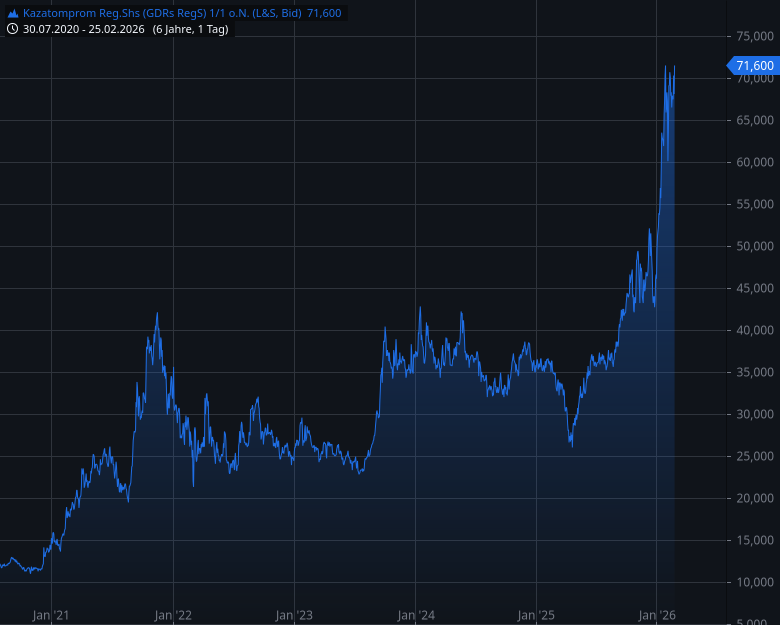Click the Jan '21 label on time axis
The image size is (780, 625).
click(x=50, y=615)
